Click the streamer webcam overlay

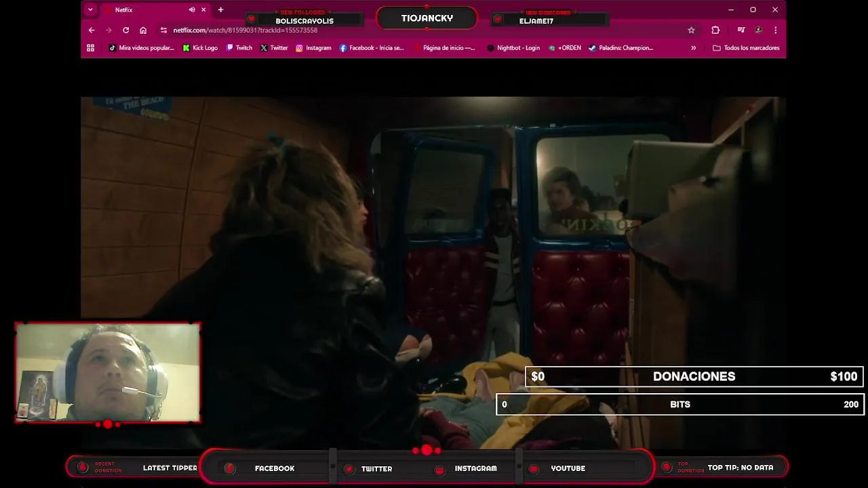108,373
